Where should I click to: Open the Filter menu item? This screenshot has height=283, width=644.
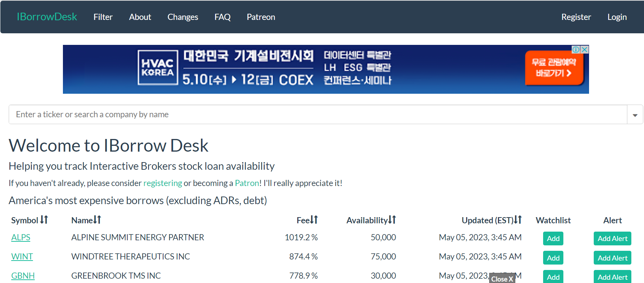(x=103, y=17)
